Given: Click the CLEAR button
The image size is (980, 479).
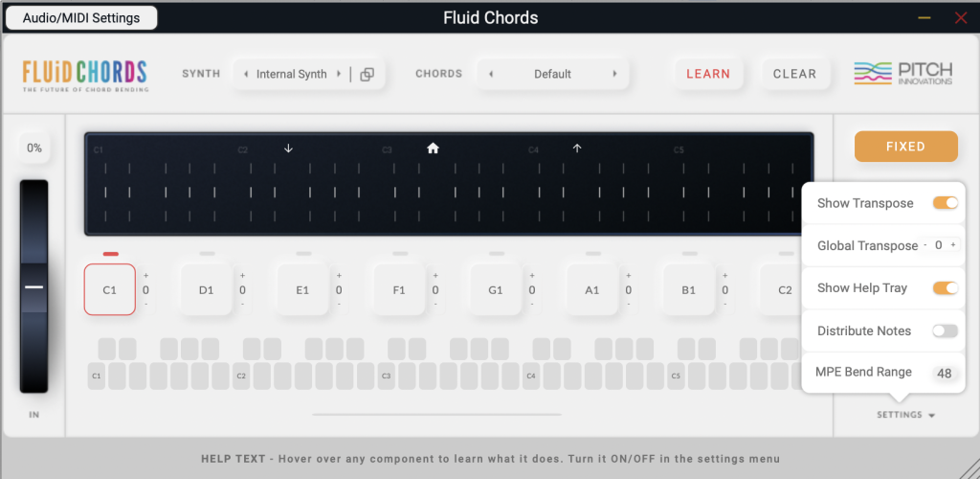Looking at the screenshot, I should [x=795, y=74].
